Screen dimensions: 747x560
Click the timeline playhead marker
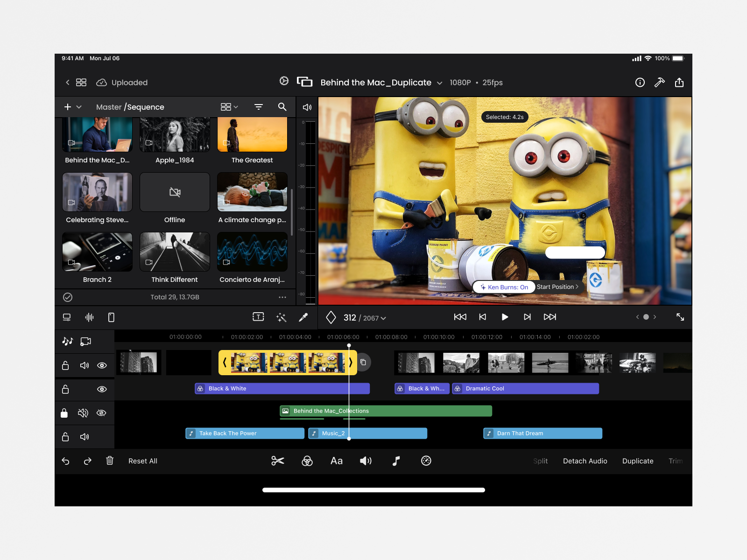click(x=349, y=346)
